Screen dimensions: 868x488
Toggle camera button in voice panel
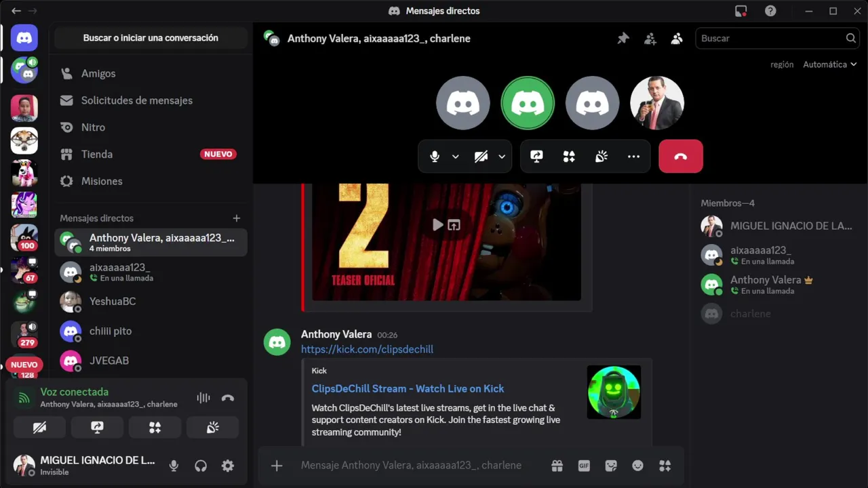point(39,427)
